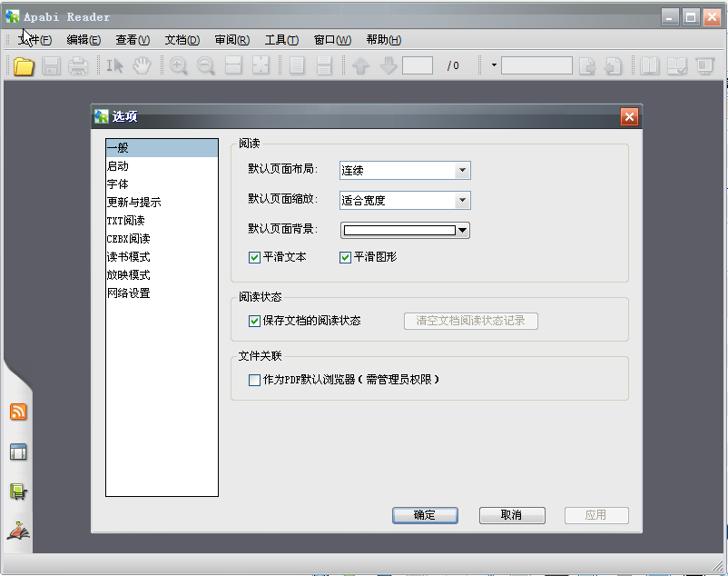Click the 取消 button
Screen dimensions: 728x576
[512, 515]
